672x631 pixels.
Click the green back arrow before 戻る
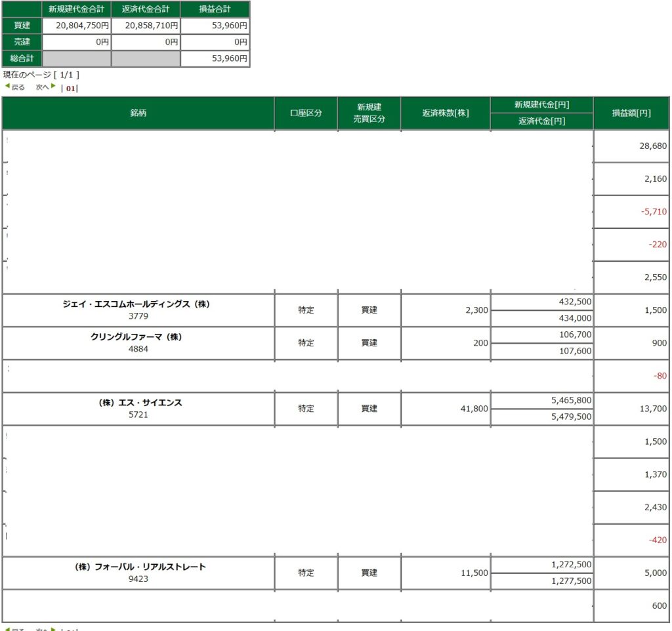coord(7,87)
